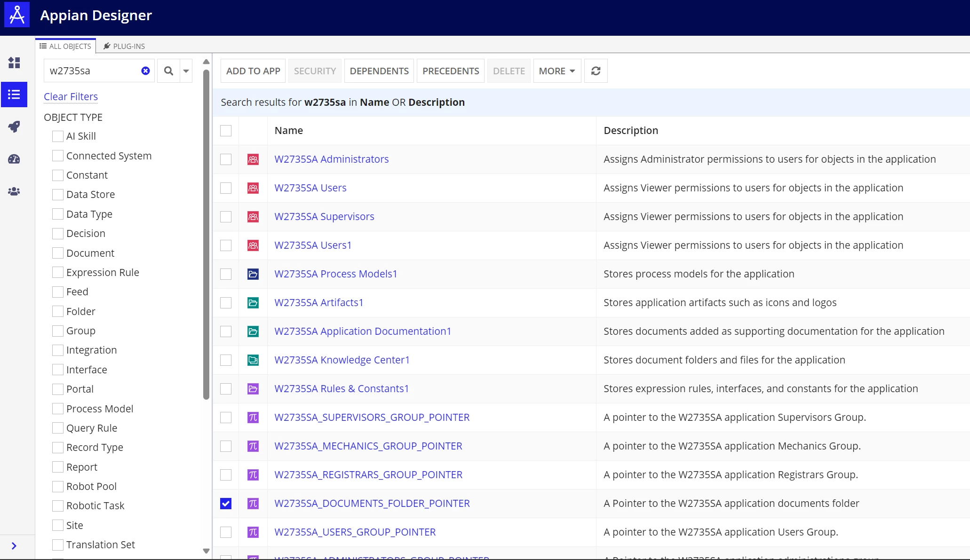Tick the Folder object type filter
Image resolution: width=970 pixels, height=560 pixels.
pos(58,312)
